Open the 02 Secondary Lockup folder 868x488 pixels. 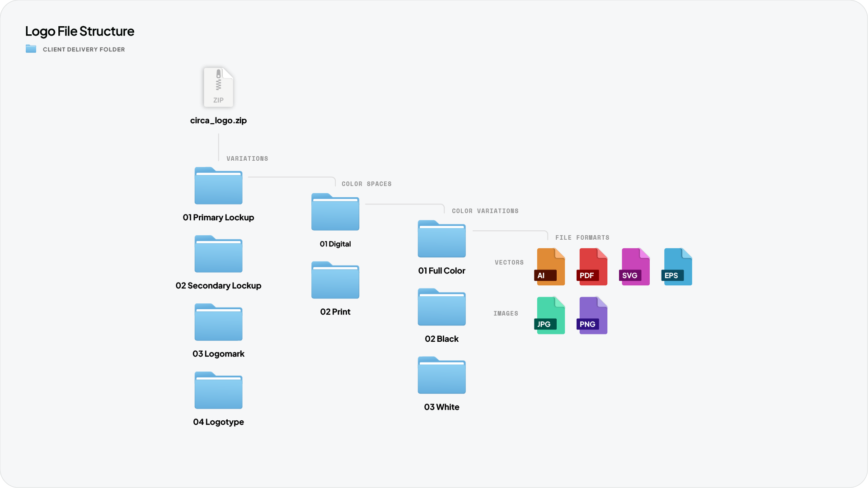point(219,254)
